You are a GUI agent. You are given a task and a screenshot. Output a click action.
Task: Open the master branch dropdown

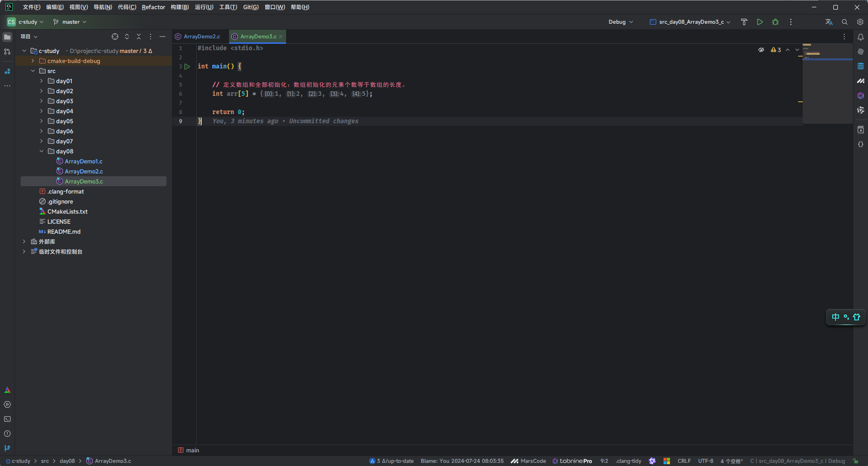click(x=70, y=22)
